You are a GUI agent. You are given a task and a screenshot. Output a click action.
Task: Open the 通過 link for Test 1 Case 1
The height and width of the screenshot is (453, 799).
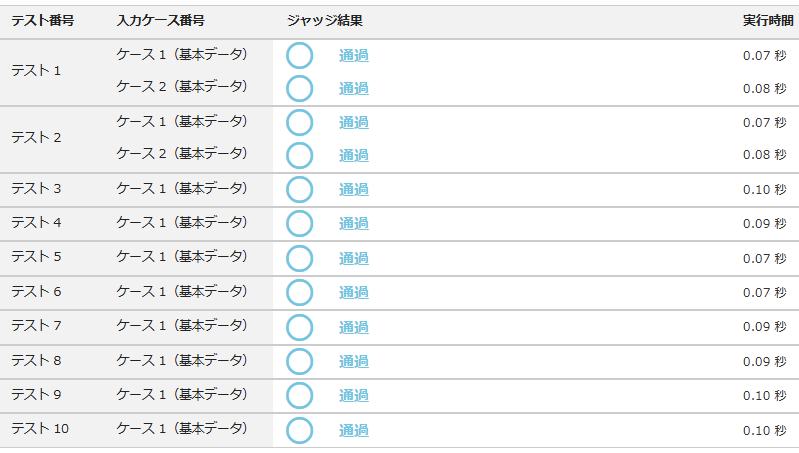pyautogui.click(x=354, y=56)
